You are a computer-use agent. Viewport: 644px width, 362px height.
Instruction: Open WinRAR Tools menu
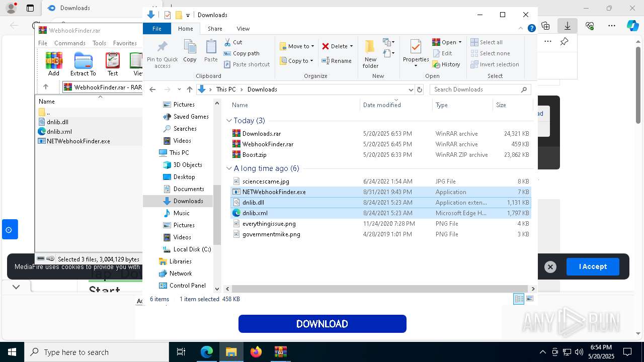pos(99,43)
